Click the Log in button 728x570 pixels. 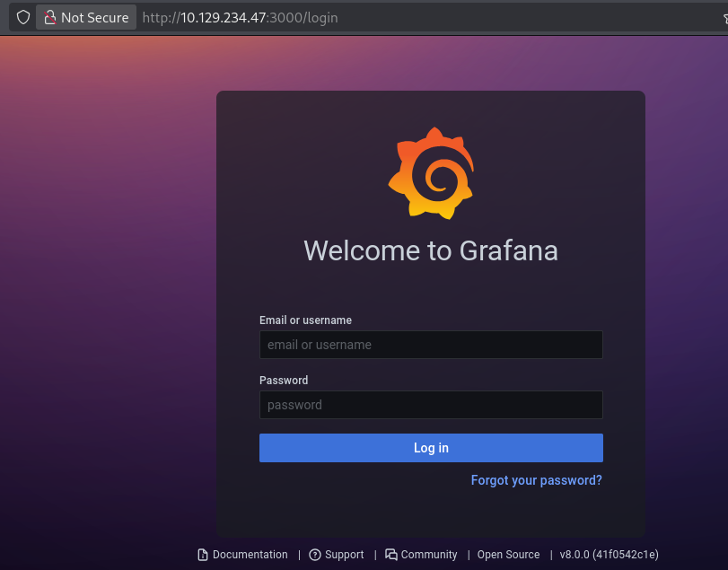[x=431, y=448]
